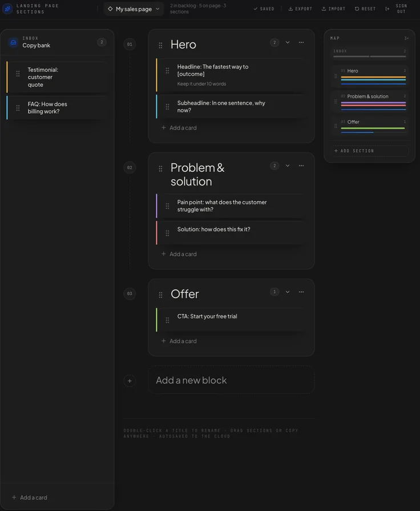The height and width of the screenshot is (511, 420).
Task: Click the Subheadline: In one sentence text
Action: pos(221,107)
